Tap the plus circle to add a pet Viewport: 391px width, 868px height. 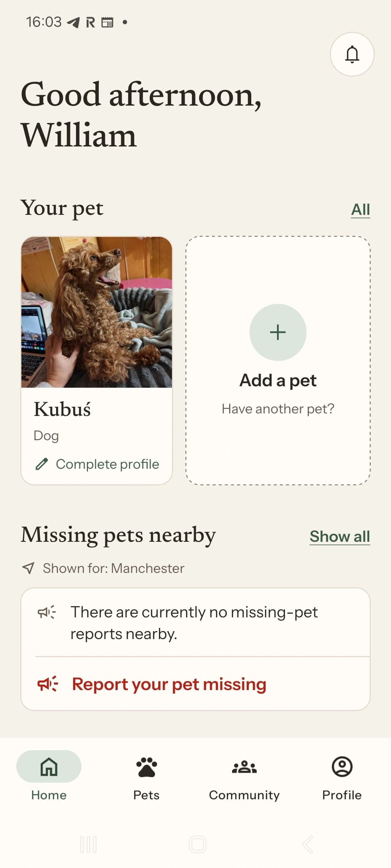coord(278,332)
